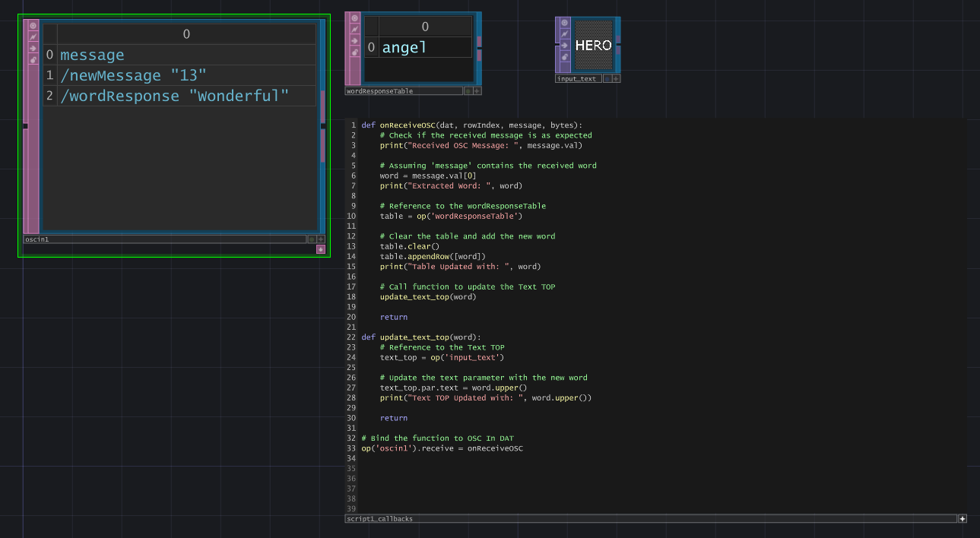The width and height of the screenshot is (980, 538).
Task: Select the HERO text preview thumbnail
Action: click(x=593, y=46)
